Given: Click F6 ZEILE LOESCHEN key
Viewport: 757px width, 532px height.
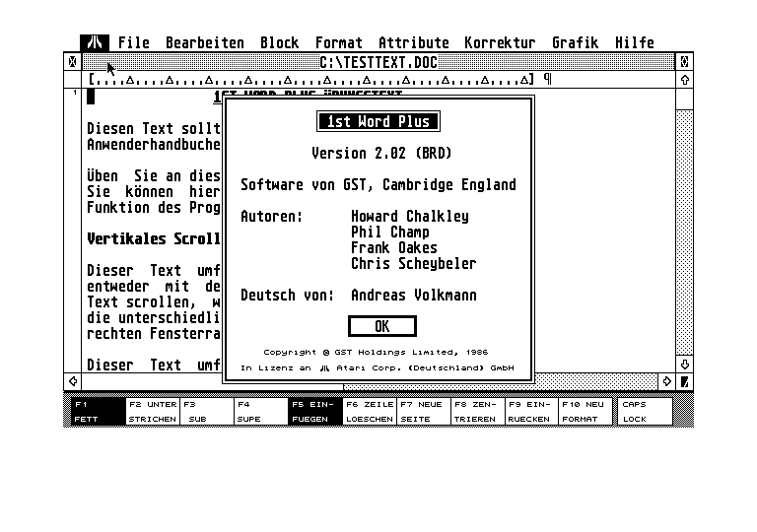Looking at the screenshot, I should coord(370,411).
